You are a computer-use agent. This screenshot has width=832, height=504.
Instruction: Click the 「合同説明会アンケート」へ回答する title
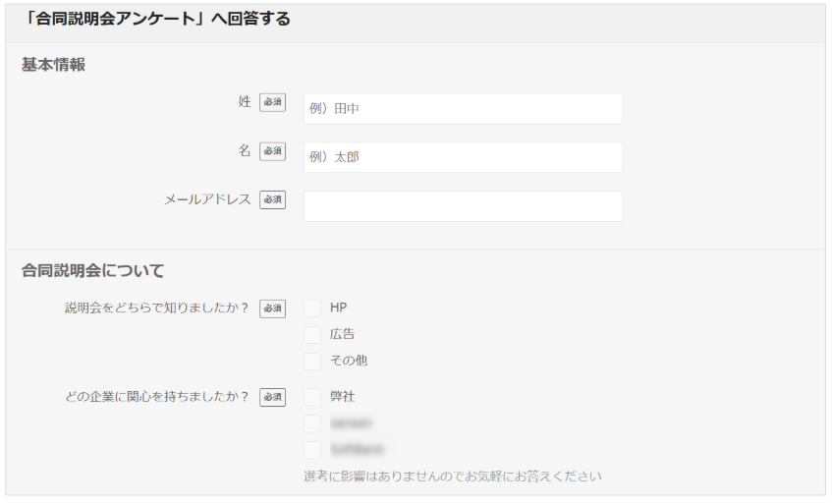pos(155,19)
